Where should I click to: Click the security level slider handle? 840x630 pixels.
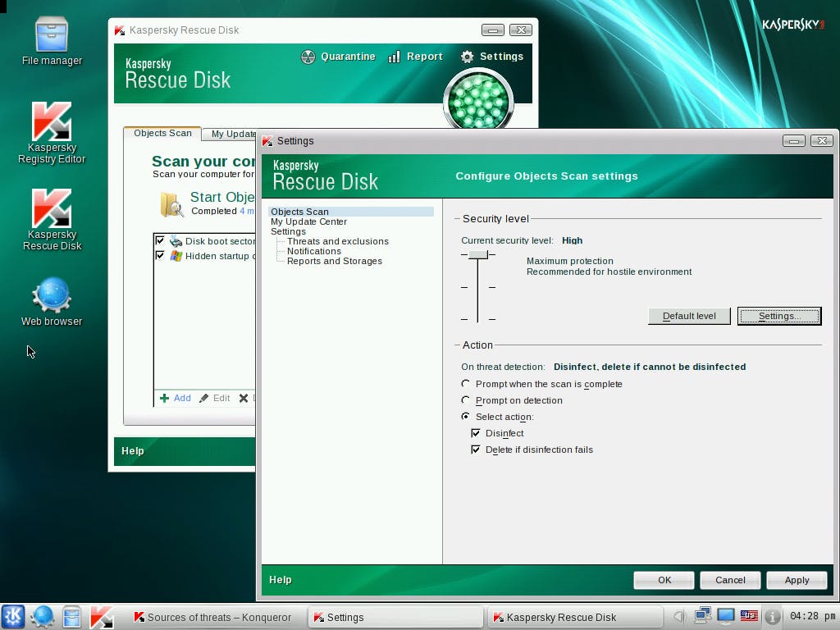pyautogui.click(x=478, y=255)
